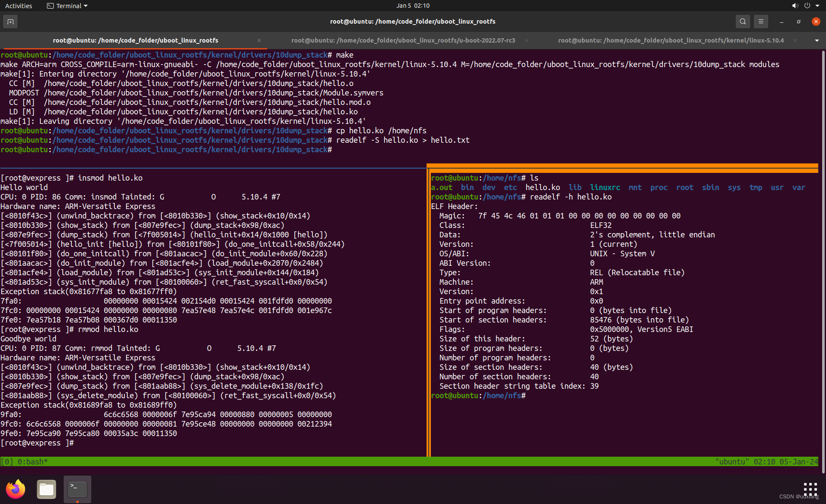Viewport: 826px width, 504px height.
Task: Click the '0x5000000, Version5 EABI' flags
Action: pyautogui.click(x=642, y=329)
